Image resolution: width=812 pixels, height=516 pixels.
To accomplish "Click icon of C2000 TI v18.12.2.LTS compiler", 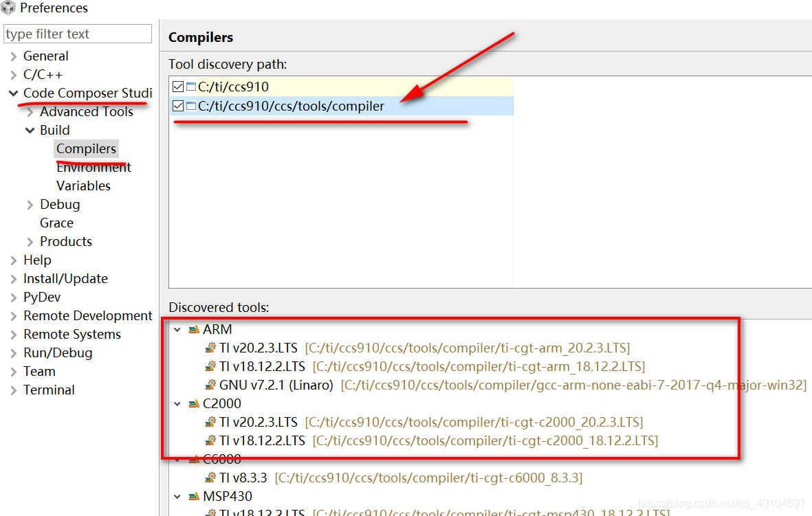I will point(211,440).
